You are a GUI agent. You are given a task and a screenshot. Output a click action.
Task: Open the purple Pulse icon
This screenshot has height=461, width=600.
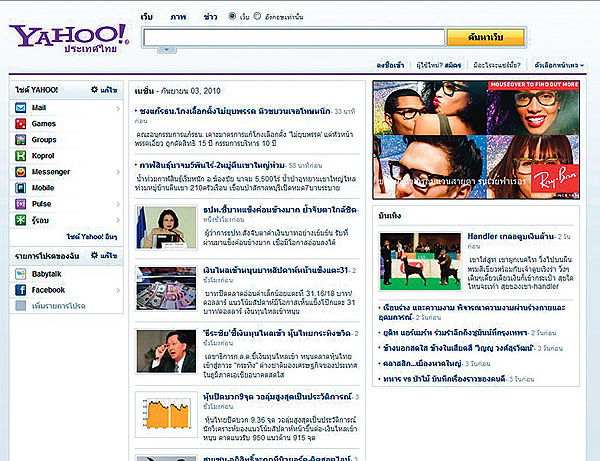click(x=20, y=204)
